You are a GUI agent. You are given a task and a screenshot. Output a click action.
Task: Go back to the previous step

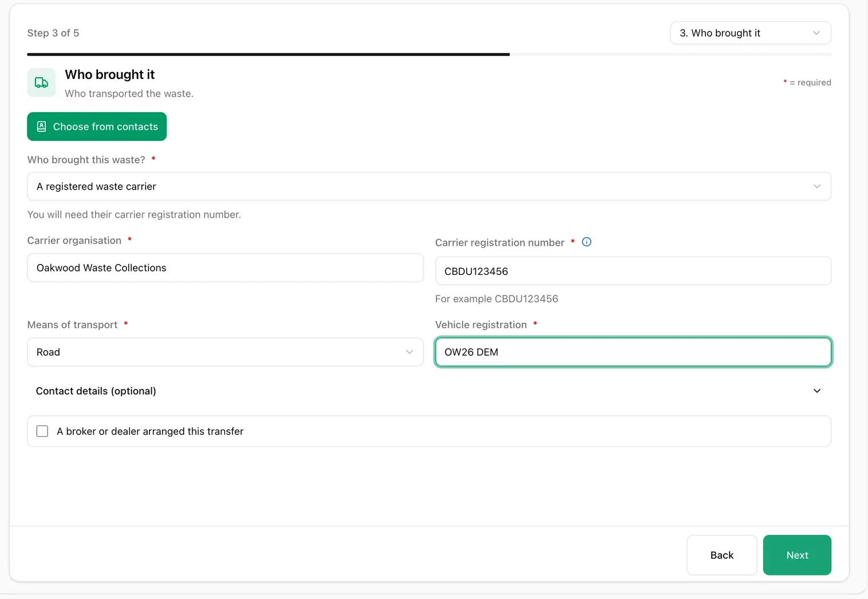pyautogui.click(x=721, y=555)
